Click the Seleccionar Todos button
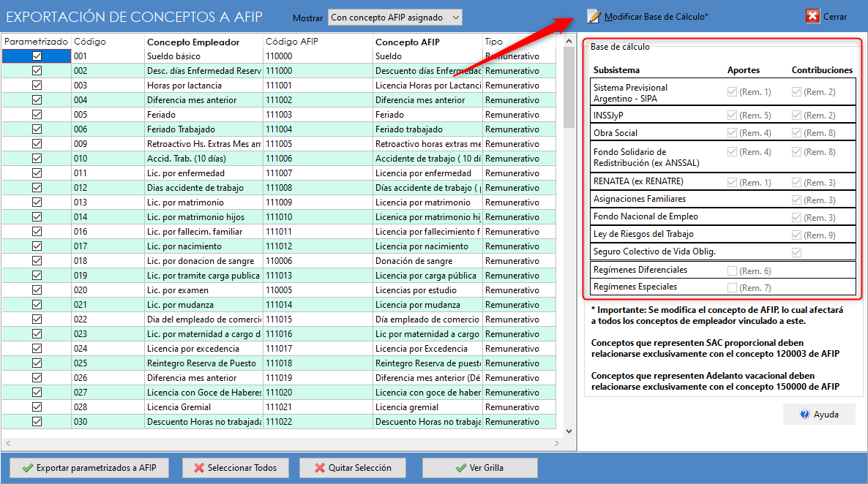Viewport: 868px width, 484px height. [x=236, y=468]
